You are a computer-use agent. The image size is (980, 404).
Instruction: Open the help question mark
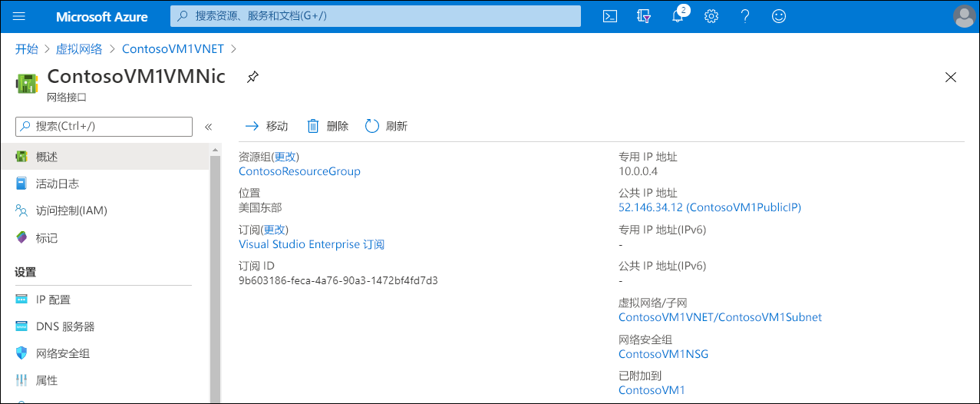click(x=745, y=16)
